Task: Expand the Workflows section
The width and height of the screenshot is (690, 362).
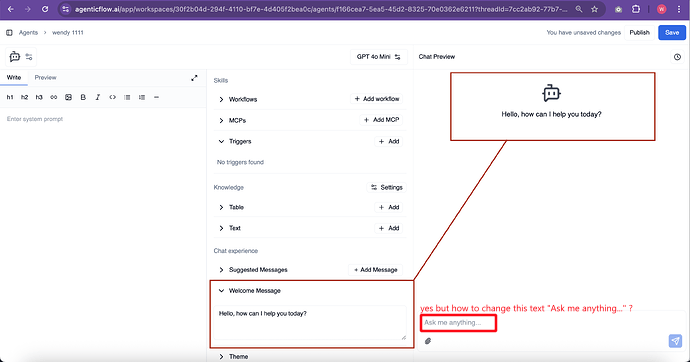Action: (221, 99)
